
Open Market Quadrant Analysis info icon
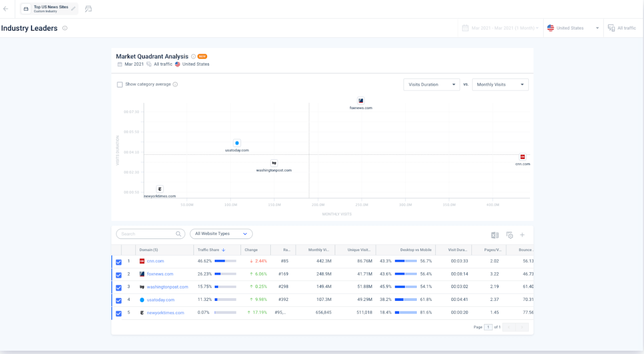[x=193, y=56]
